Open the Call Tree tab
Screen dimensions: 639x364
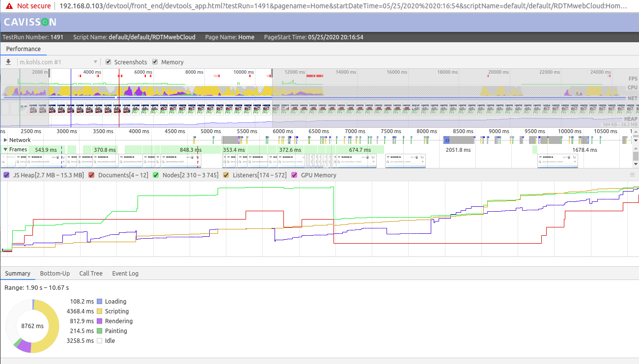(x=91, y=273)
